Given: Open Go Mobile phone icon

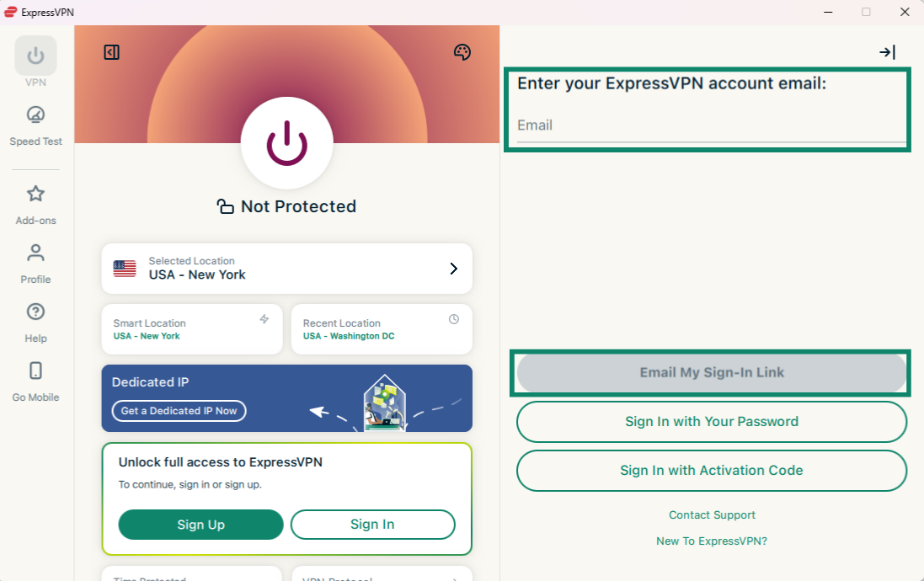Looking at the screenshot, I should coord(35,371).
